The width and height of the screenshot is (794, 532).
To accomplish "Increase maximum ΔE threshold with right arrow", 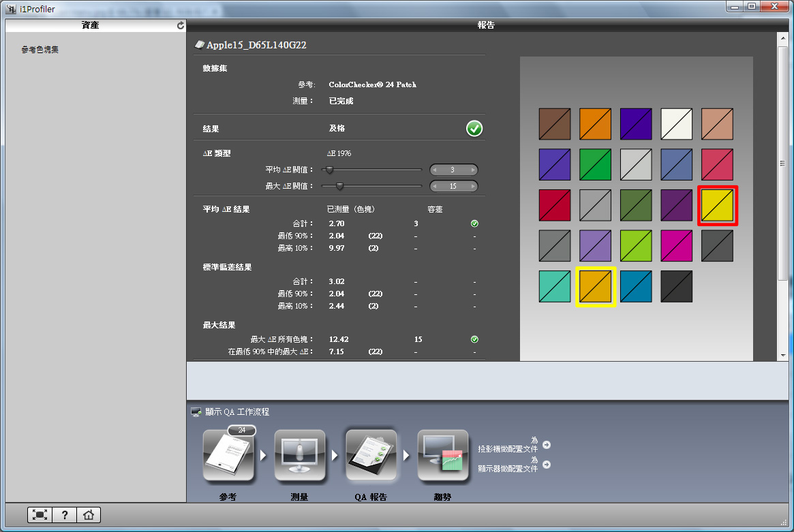I will 472,186.
